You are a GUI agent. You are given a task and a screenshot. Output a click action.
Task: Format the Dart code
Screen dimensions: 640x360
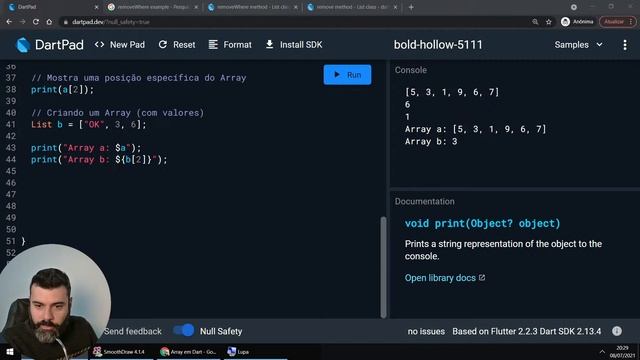point(230,44)
